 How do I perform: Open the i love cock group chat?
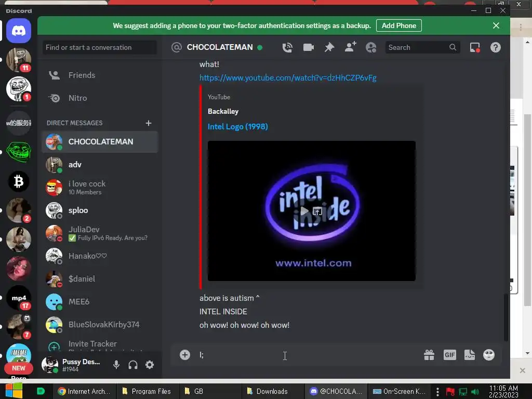100,188
